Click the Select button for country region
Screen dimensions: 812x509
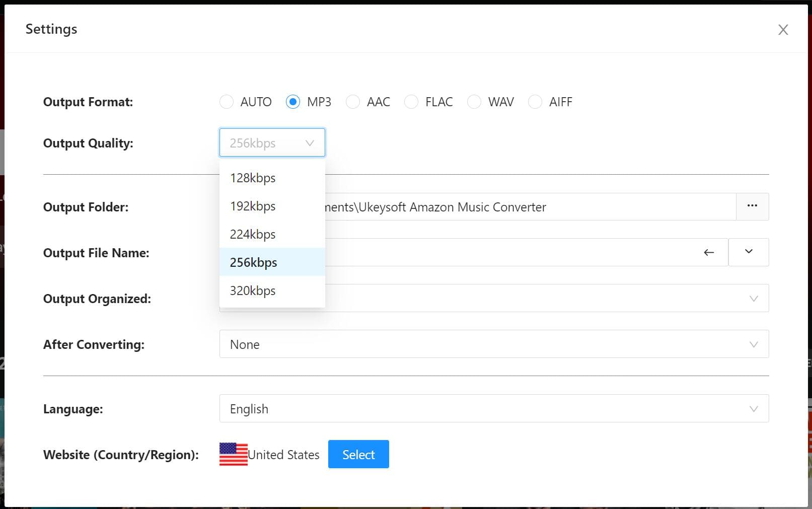tap(358, 454)
